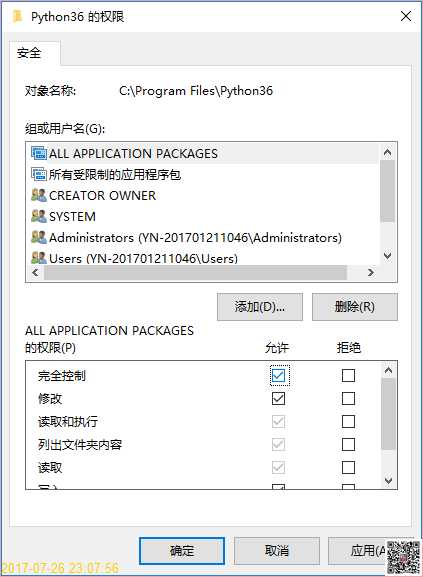
Task: Click the 确定 button
Action: point(182,551)
